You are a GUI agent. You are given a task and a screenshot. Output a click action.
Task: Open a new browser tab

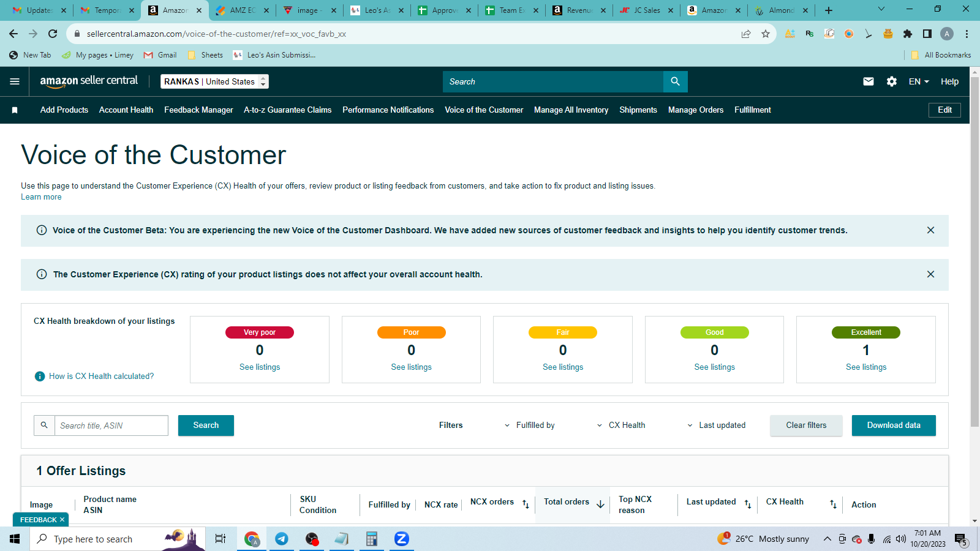pyautogui.click(x=829, y=10)
